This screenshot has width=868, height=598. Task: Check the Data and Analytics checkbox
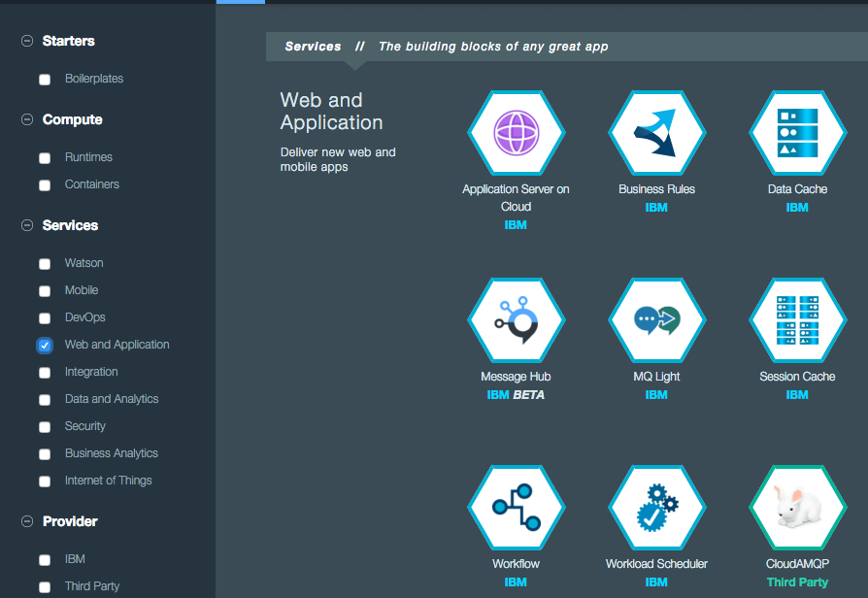click(45, 399)
